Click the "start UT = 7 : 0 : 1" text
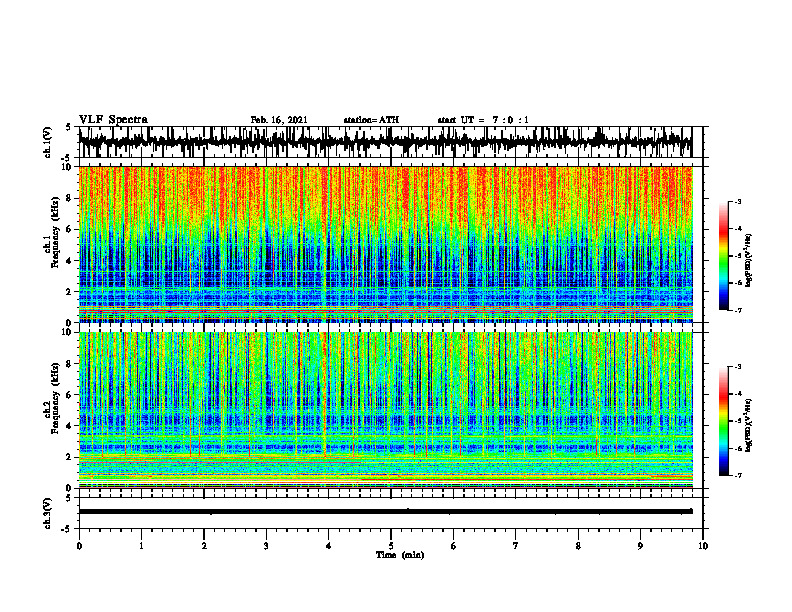This screenshot has width=792, height=612. [483, 120]
